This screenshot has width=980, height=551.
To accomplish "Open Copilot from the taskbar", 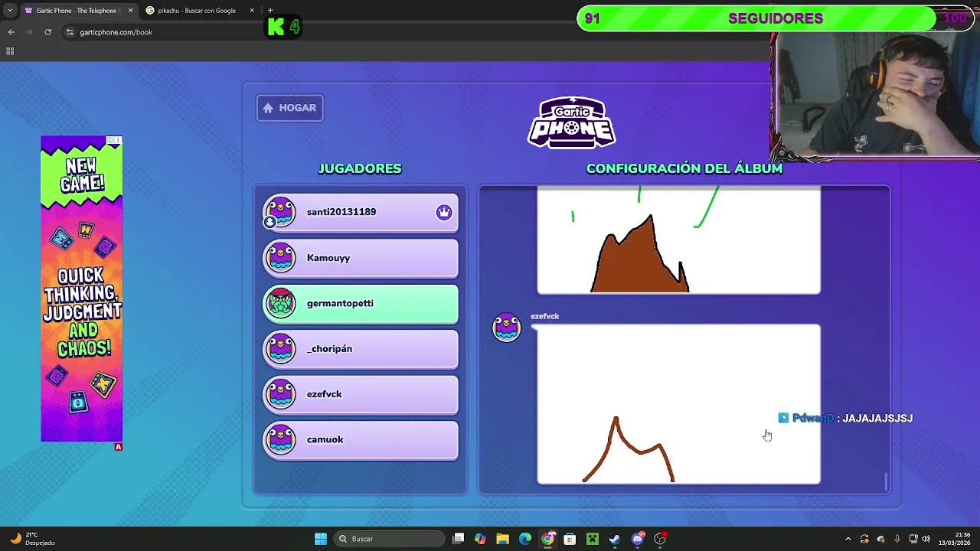I will point(480,539).
